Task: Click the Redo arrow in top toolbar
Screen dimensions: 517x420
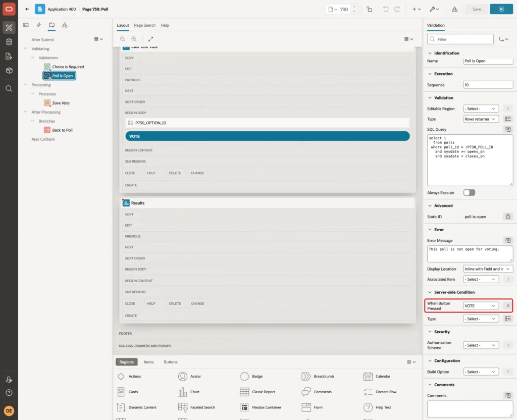Action: pyautogui.click(x=397, y=9)
